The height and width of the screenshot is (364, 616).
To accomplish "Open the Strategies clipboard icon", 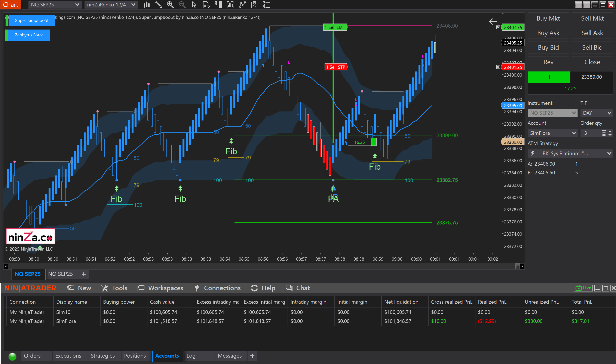I will [x=254, y=5].
